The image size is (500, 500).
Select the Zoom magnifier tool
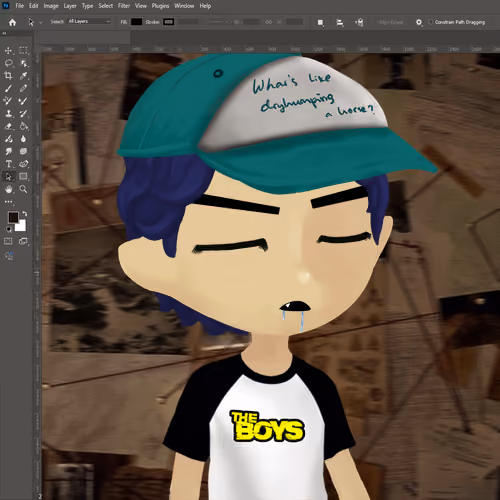click(x=23, y=189)
